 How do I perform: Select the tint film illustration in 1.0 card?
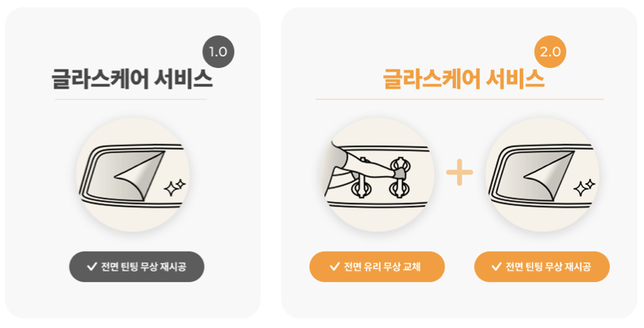(132, 175)
